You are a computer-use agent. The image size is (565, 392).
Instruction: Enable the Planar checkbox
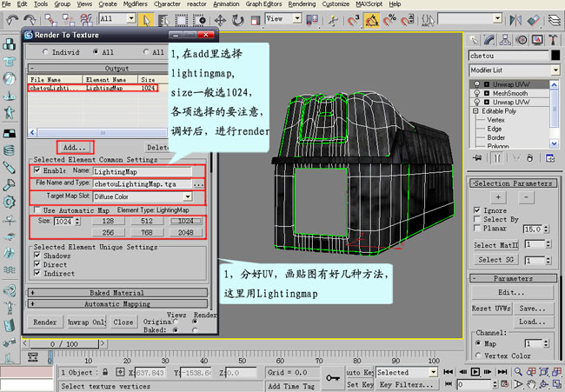477,228
